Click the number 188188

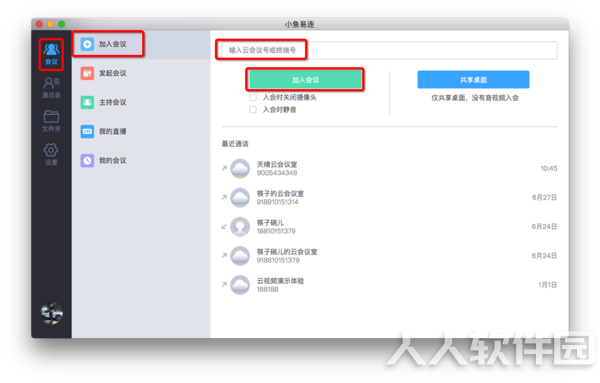click(x=267, y=289)
